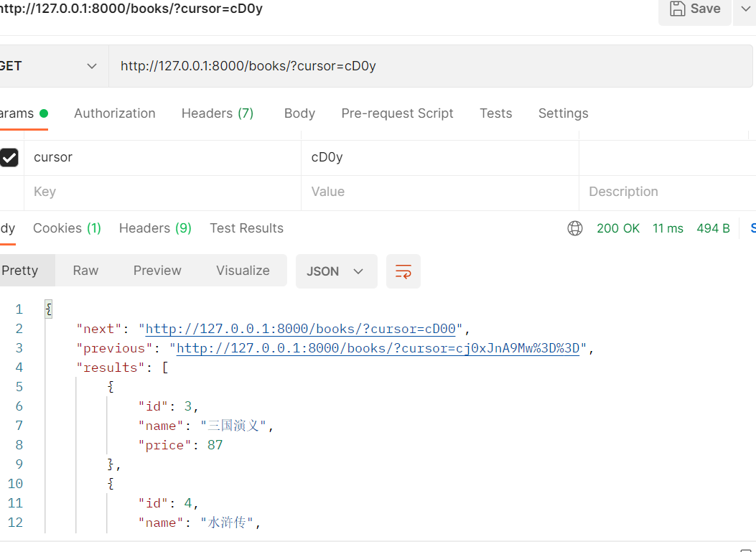Open the response Headers (9) tab
This screenshot has height=552, width=756.
155,228
